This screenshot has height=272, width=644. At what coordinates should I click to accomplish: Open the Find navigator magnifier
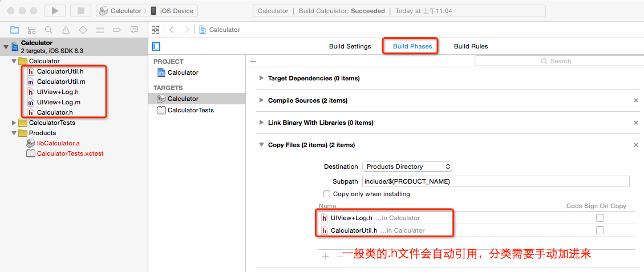48,30
